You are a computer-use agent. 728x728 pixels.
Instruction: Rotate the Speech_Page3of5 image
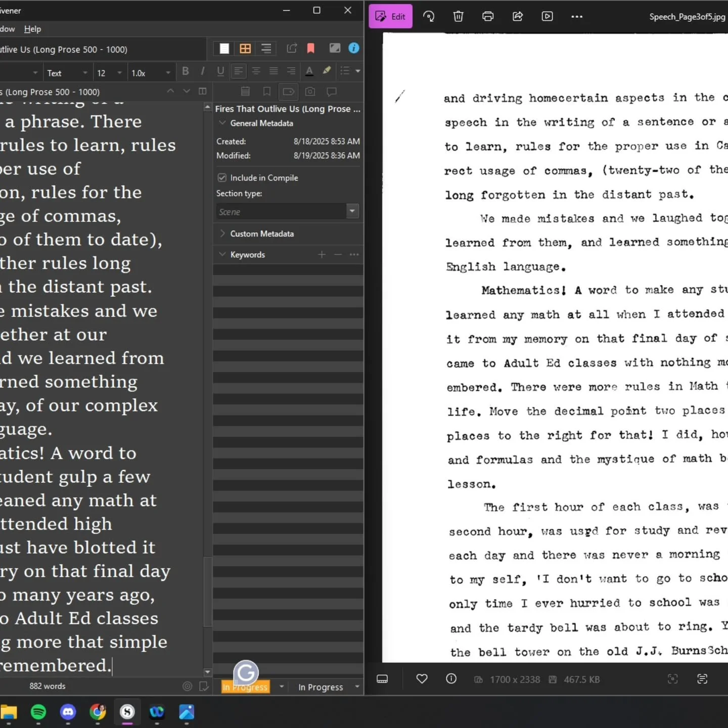coord(429,16)
